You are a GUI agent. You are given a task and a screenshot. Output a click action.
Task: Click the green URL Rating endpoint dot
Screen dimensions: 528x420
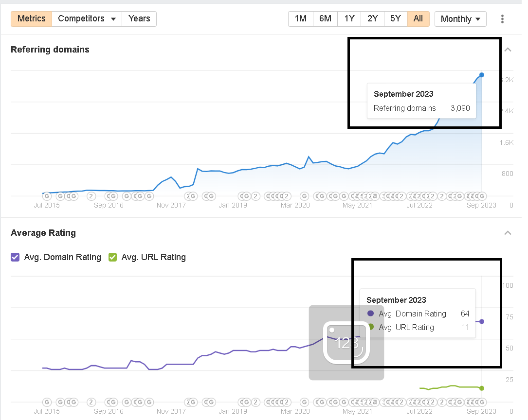(482, 388)
